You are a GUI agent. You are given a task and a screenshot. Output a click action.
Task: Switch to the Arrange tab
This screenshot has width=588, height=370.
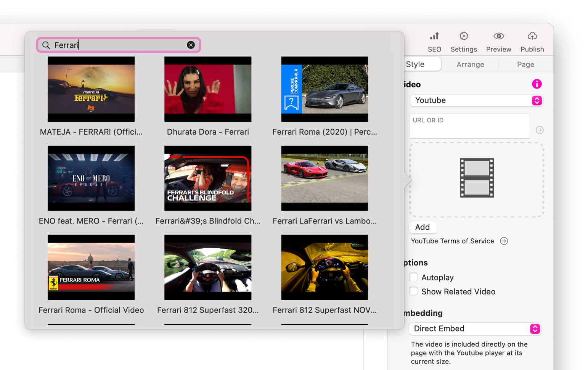click(470, 64)
